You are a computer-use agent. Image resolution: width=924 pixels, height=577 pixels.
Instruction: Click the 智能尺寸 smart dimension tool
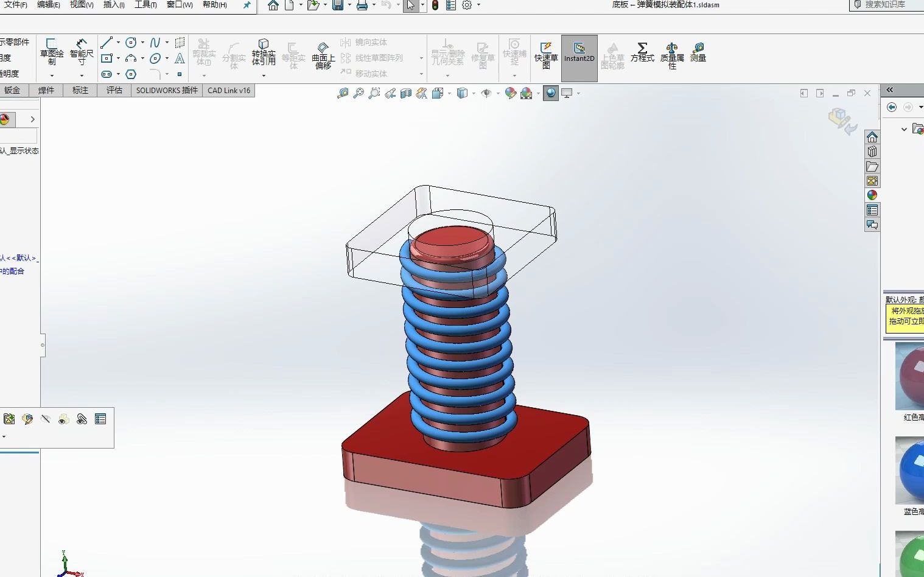coord(82,52)
